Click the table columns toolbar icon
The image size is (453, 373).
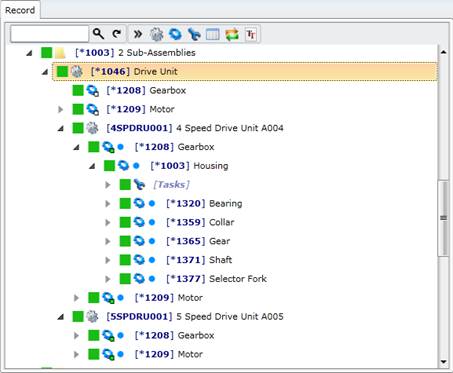tap(213, 34)
